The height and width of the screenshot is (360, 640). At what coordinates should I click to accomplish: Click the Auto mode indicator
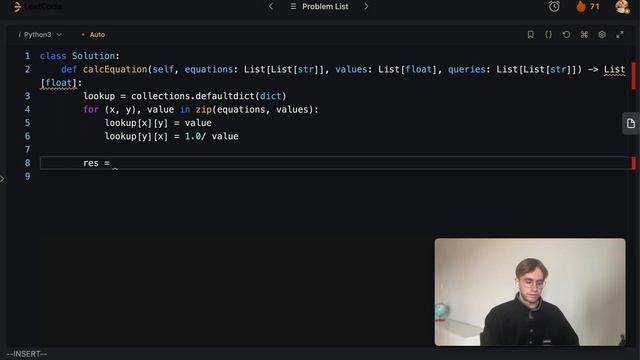pos(93,35)
